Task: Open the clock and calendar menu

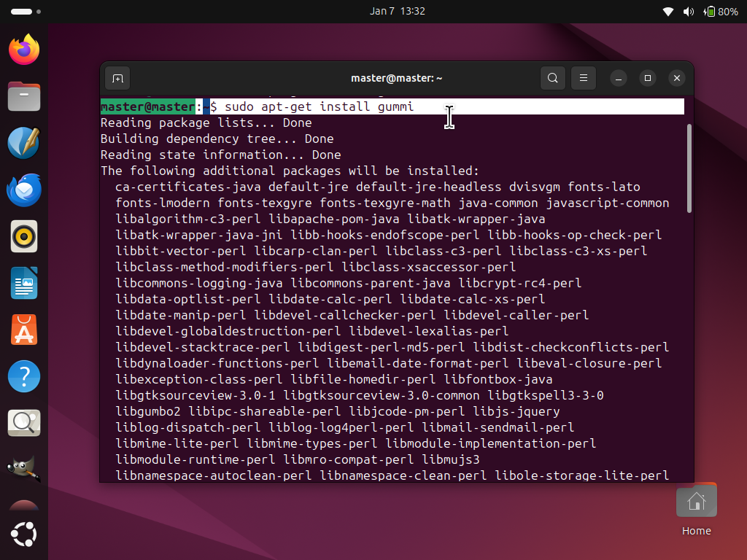Action: click(x=398, y=12)
